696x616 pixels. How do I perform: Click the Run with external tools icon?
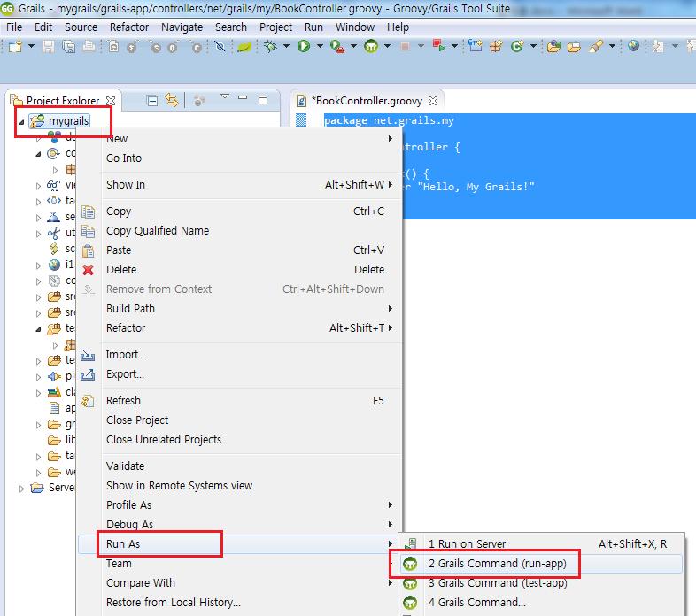337,46
